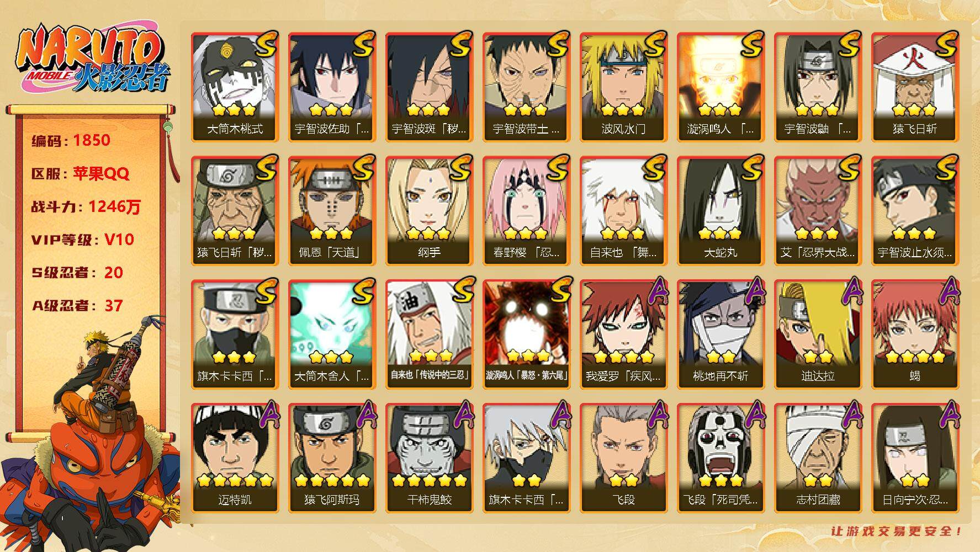Screen dimensions: 980x552
Task: Select the 干柿鬼鲛 ninja card
Action: click(430, 458)
